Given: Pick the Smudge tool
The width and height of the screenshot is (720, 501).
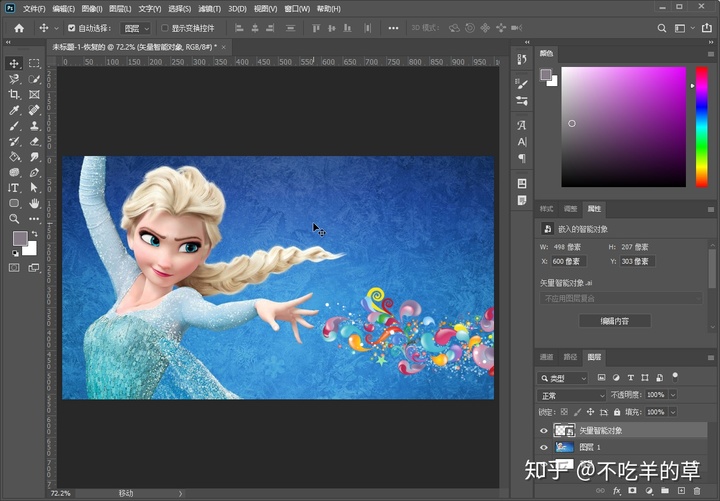Looking at the screenshot, I should 34,157.
